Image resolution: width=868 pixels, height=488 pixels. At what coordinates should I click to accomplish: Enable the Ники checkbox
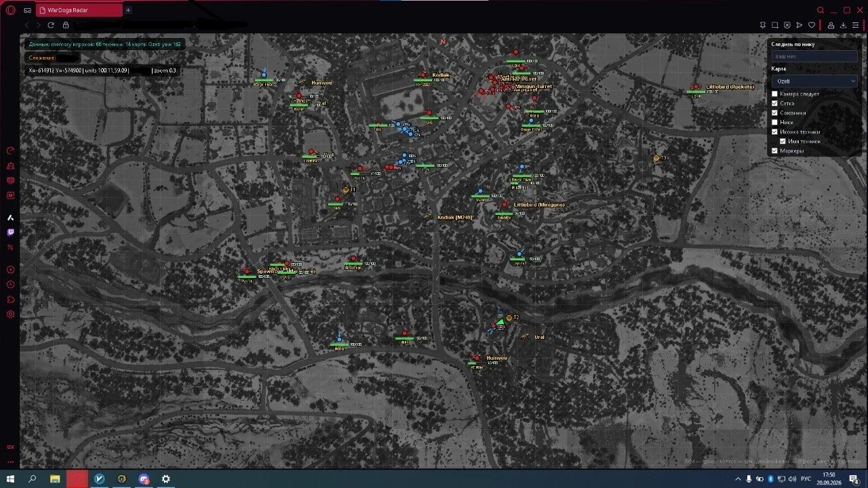pyautogui.click(x=775, y=123)
